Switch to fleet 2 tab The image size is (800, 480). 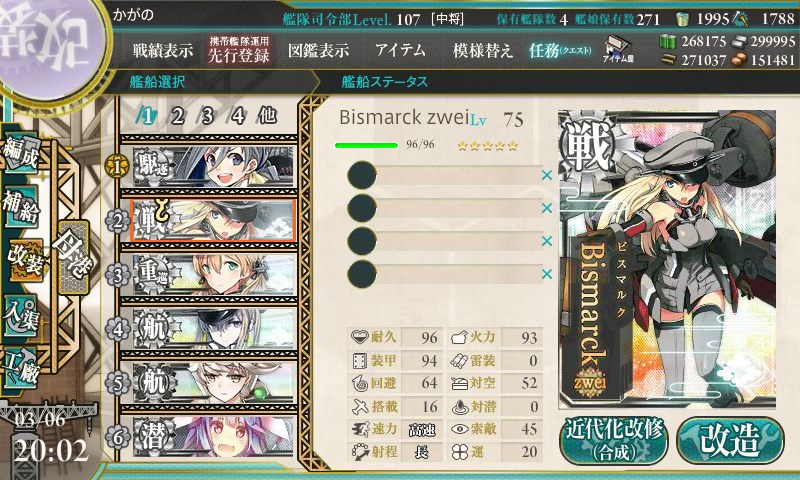click(x=177, y=116)
